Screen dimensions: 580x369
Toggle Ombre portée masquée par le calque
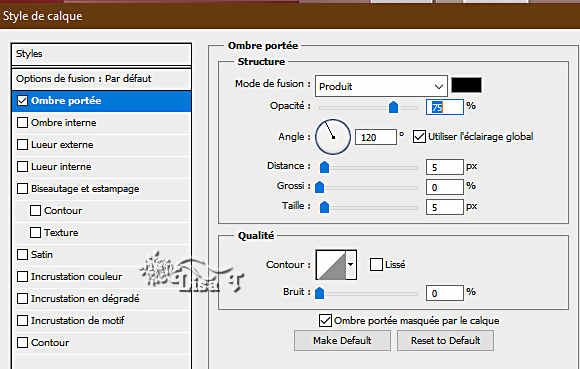pyautogui.click(x=326, y=320)
